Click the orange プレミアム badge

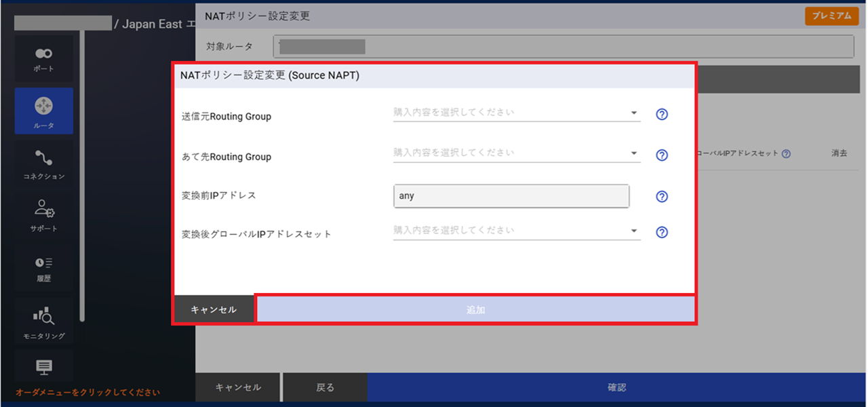(831, 16)
